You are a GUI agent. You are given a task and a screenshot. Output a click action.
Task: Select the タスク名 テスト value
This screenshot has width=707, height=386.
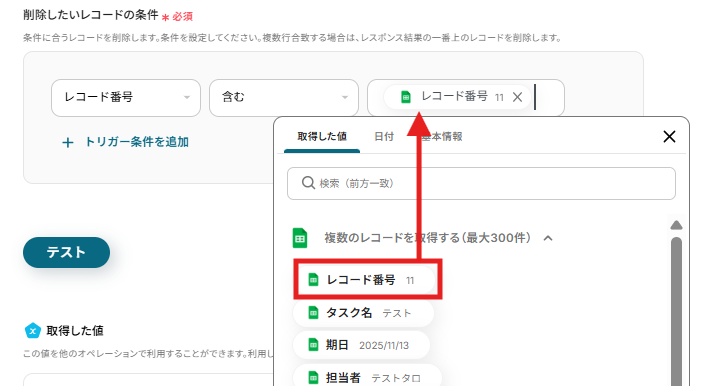point(363,312)
